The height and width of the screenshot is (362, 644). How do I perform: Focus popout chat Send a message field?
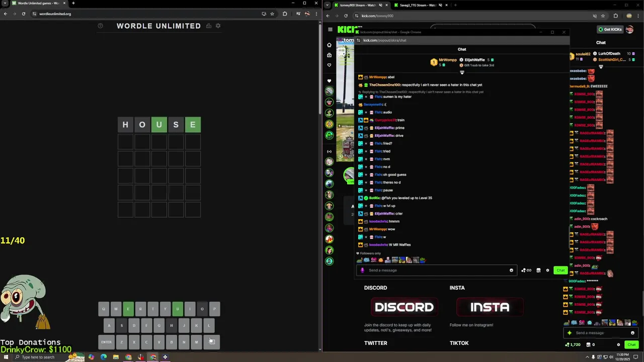pos(436,270)
